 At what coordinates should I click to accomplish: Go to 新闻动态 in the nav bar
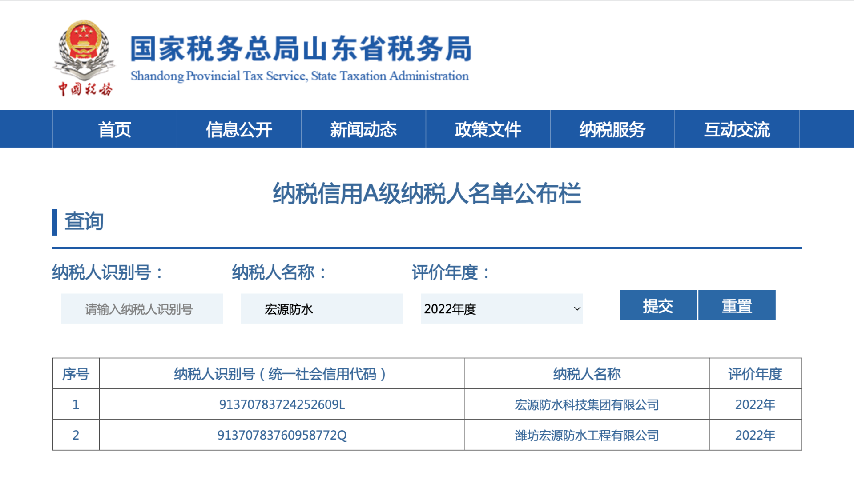click(x=363, y=129)
